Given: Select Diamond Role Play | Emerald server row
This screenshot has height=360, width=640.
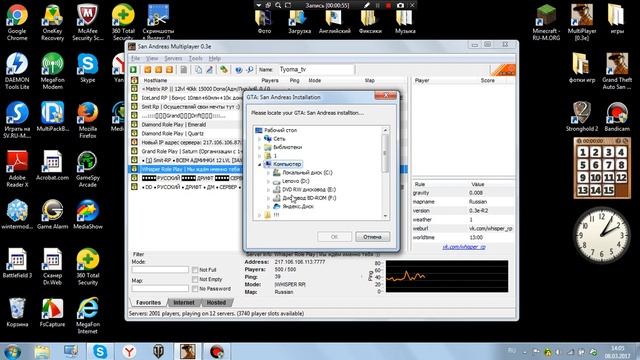Looking at the screenshot, I should coord(173,124).
